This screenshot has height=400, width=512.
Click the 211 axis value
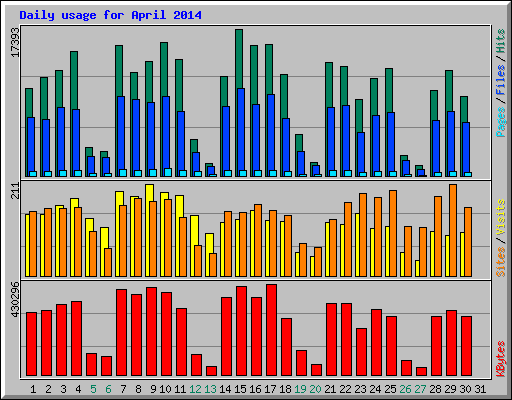pos(15,191)
